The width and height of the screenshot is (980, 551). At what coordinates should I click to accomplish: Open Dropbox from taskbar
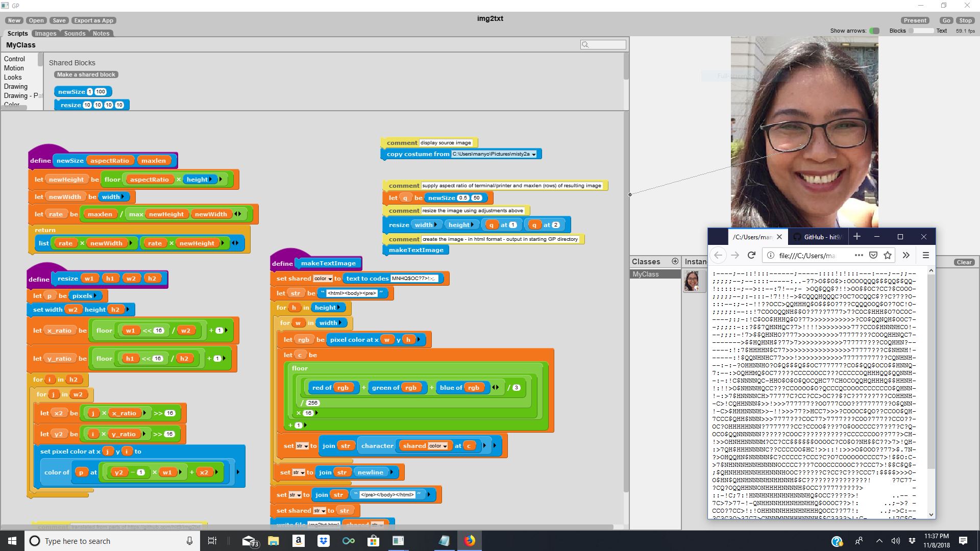[x=323, y=541]
